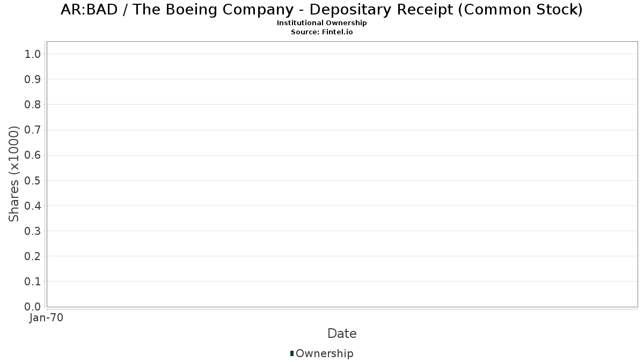Click the 0.3 y-axis tick label
Screen dimensions: 644x362
pos(33,231)
